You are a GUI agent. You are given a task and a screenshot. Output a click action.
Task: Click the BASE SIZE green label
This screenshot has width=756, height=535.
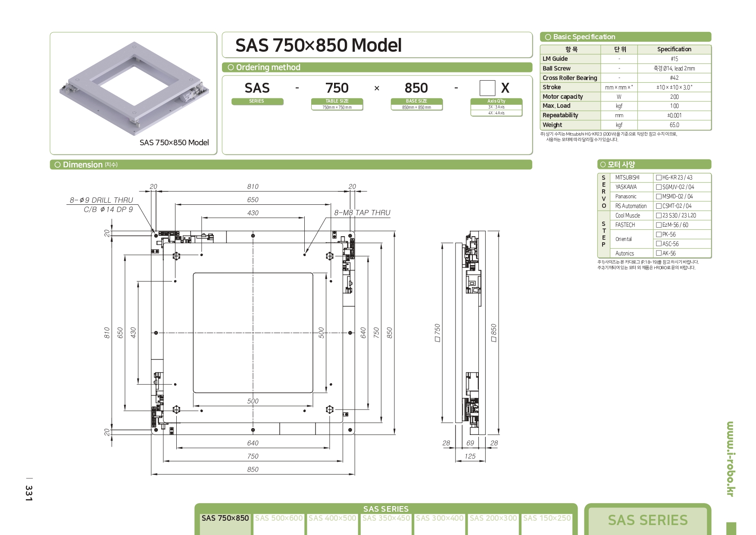pos(417,101)
